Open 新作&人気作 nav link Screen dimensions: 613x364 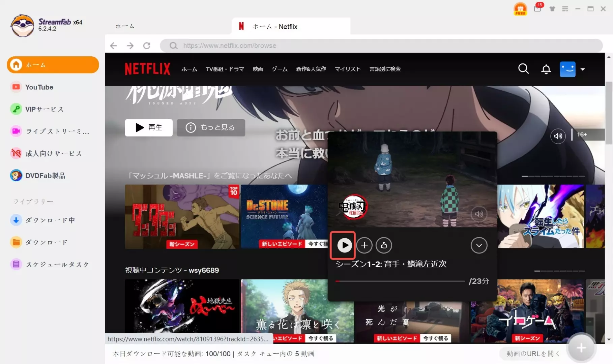click(x=311, y=69)
